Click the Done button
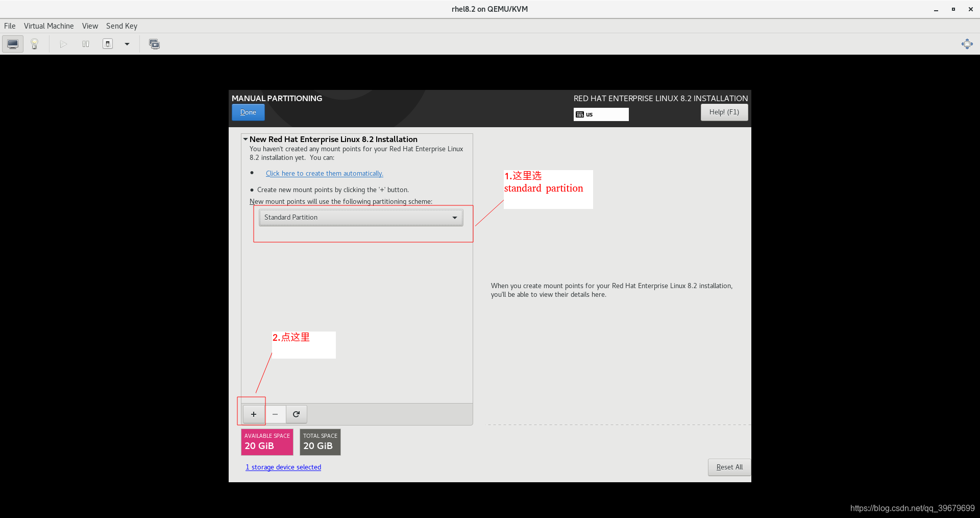Image resolution: width=980 pixels, height=518 pixels. coord(248,112)
